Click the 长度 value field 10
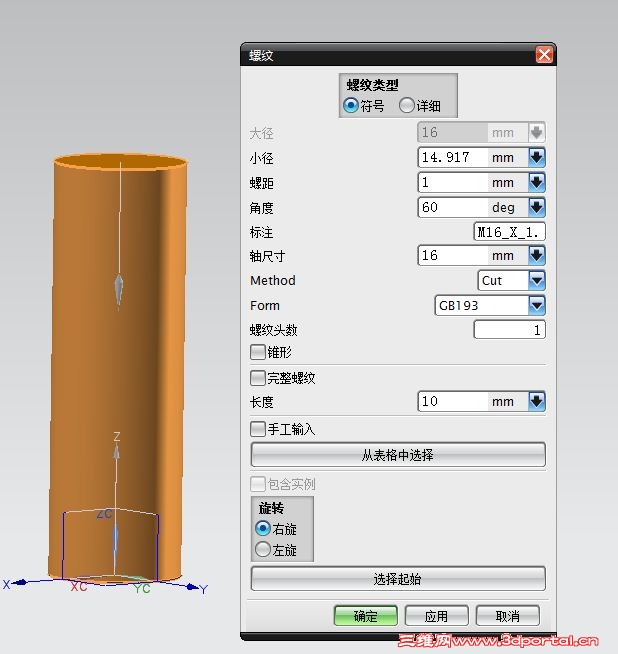618x654 pixels. (x=452, y=401)
